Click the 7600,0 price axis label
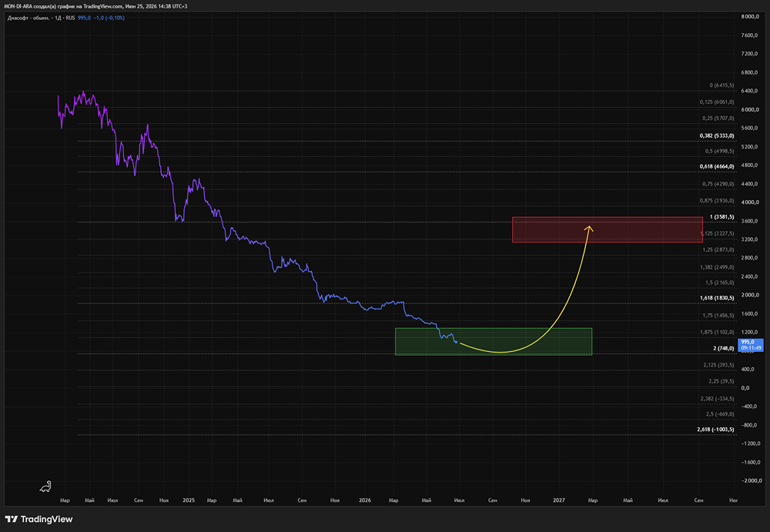Viewport: 770px width, 532px height. tap(750, 35)
